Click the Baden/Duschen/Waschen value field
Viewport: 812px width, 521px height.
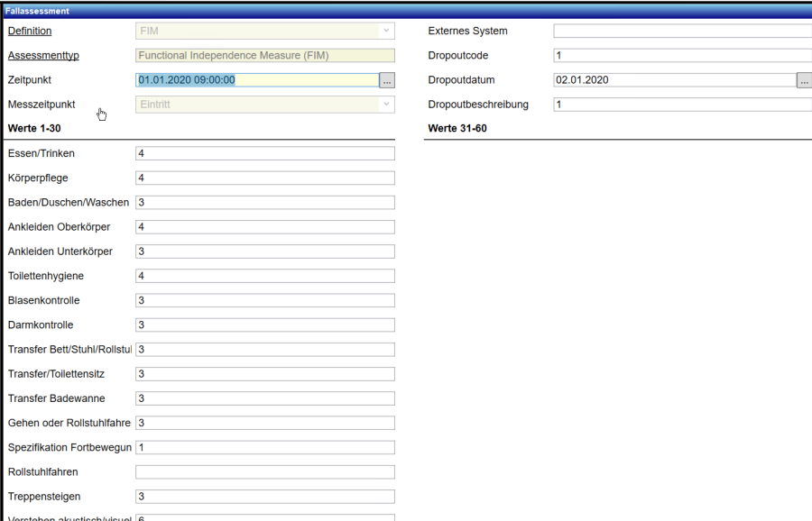pos(265,202)
